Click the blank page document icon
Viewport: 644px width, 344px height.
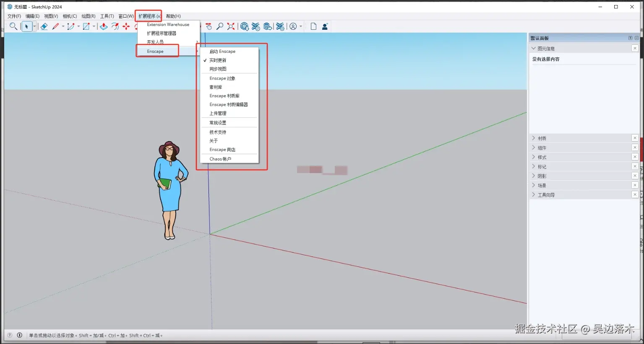point(313,26)
